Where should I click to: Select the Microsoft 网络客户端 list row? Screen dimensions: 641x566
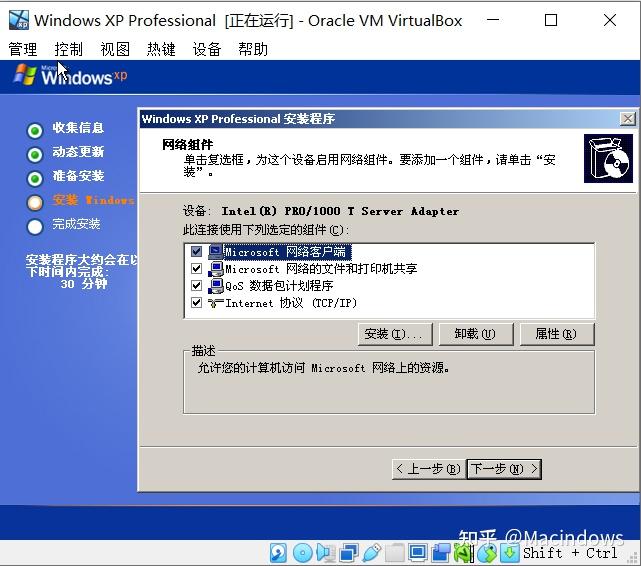point(390,252)
